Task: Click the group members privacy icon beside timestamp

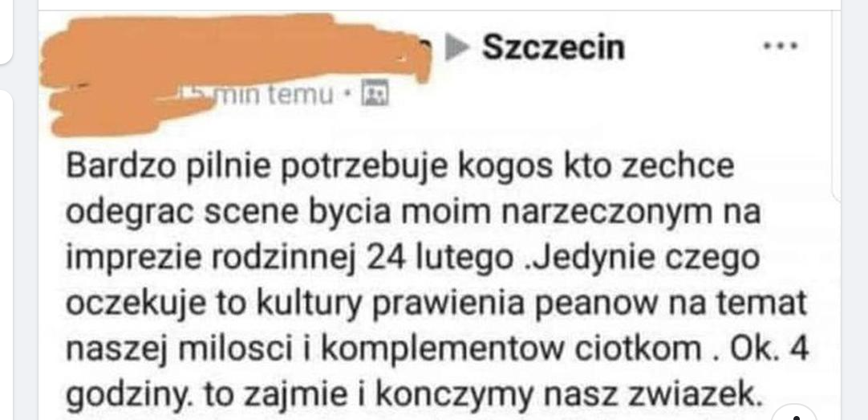Action: 376,95
